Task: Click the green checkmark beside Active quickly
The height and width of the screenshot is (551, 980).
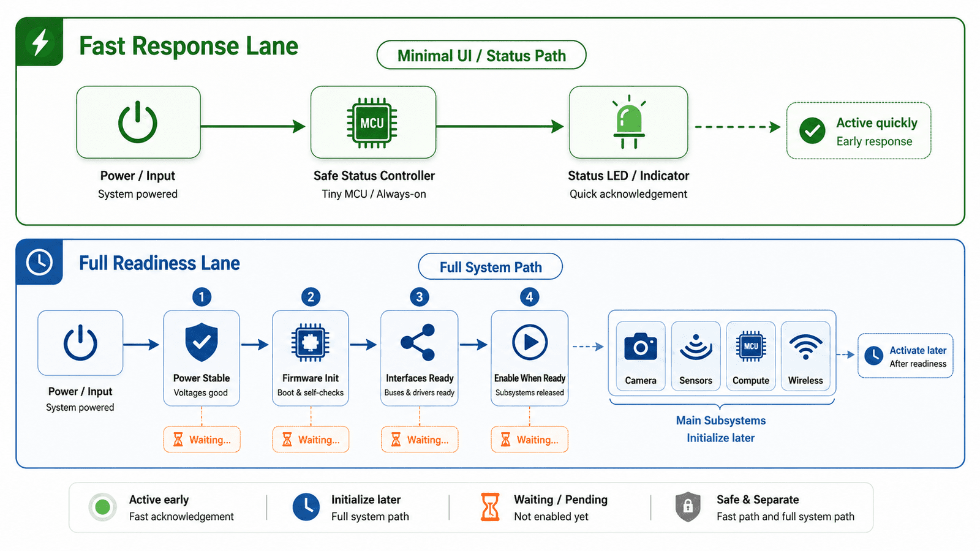Action: (x=812, y=130)
